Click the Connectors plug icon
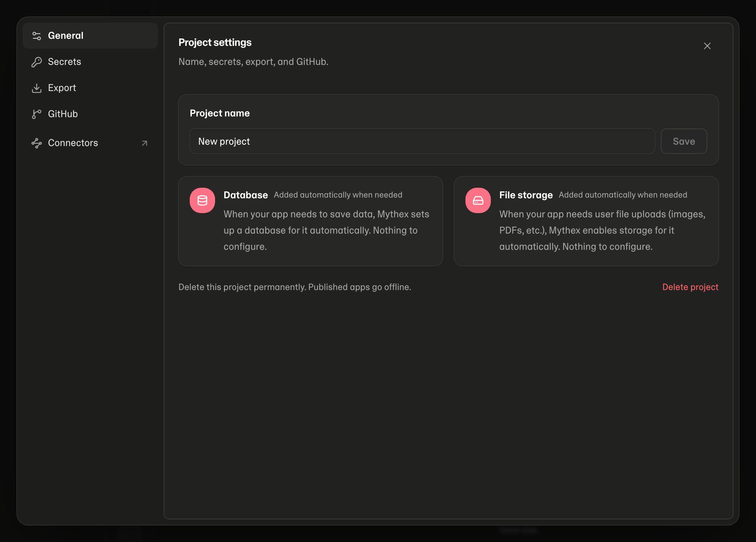The image size is (756, 542). 37,143
